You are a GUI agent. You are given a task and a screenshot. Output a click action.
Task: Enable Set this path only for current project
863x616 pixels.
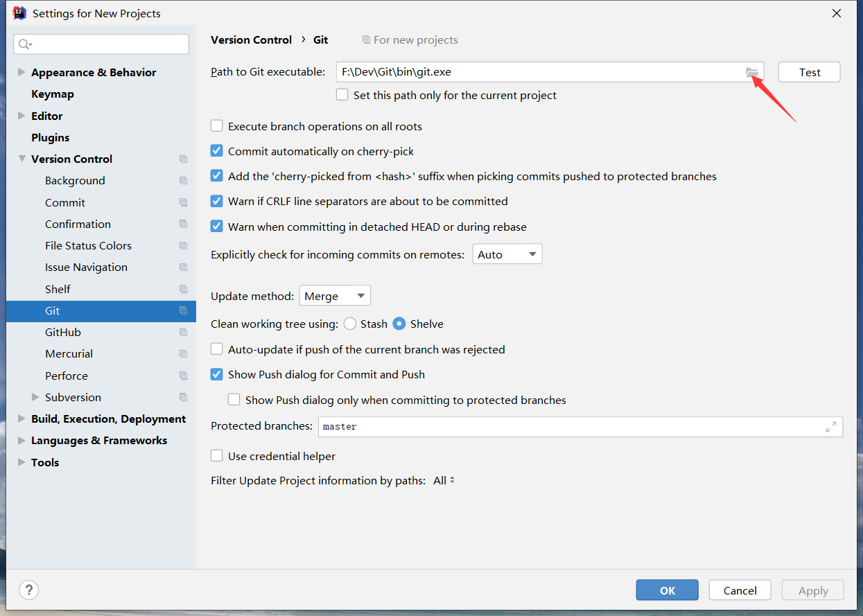tap(342, 94)
